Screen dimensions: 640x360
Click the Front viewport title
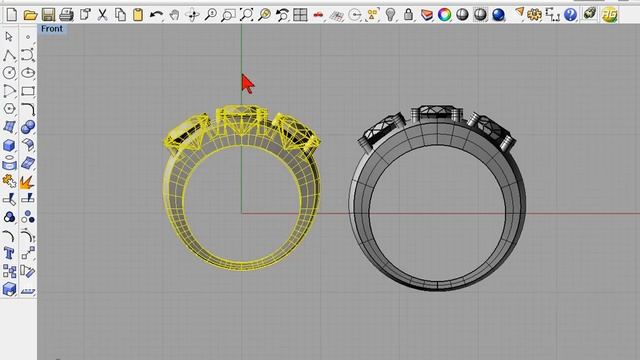point(52,29)
